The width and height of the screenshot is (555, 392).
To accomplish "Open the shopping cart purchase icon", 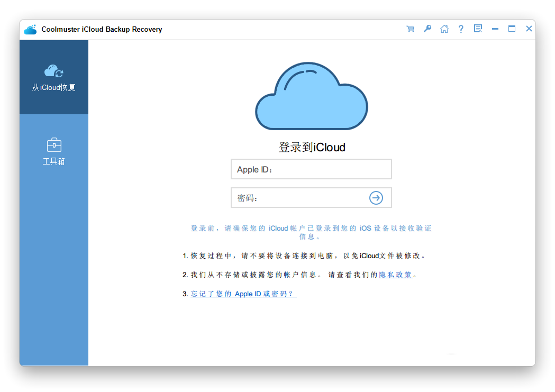I will pyautogui.click(x=410, y=29).
